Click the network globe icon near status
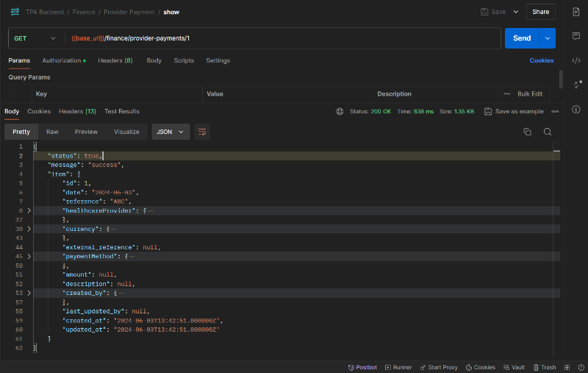588x373 pixels. (340, 112)
